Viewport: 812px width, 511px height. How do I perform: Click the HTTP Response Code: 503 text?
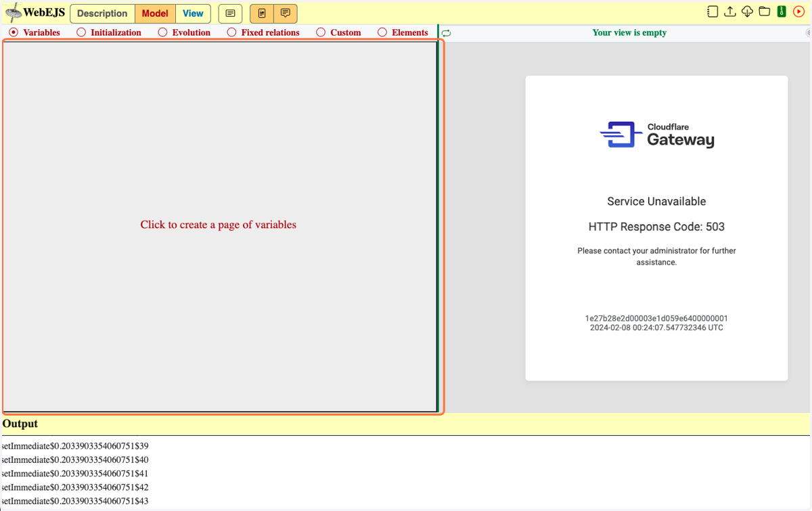656,227
